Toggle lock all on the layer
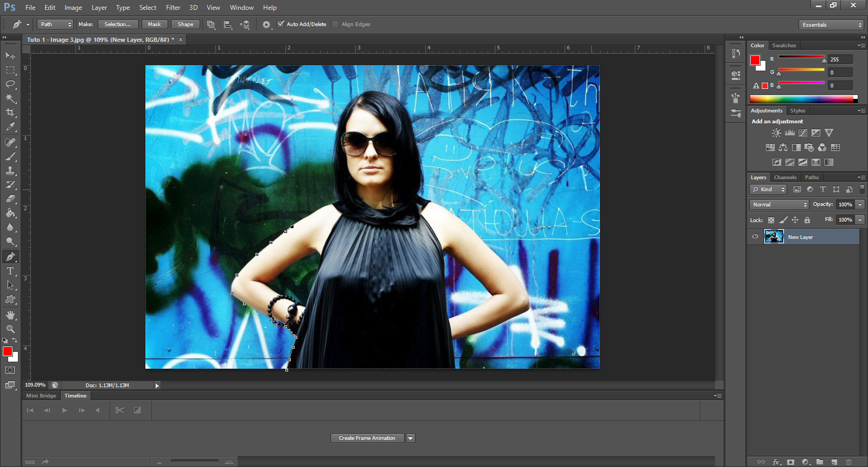 coord(807,220)
